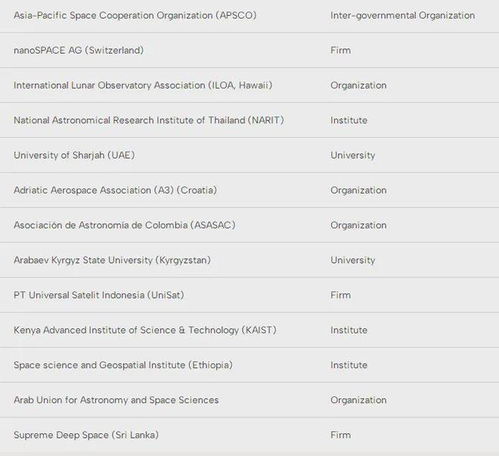Viewport: 499px width, 456px height.
Task: Select National Astronomical Research Institute of Thailand
Action: point(129,120)
